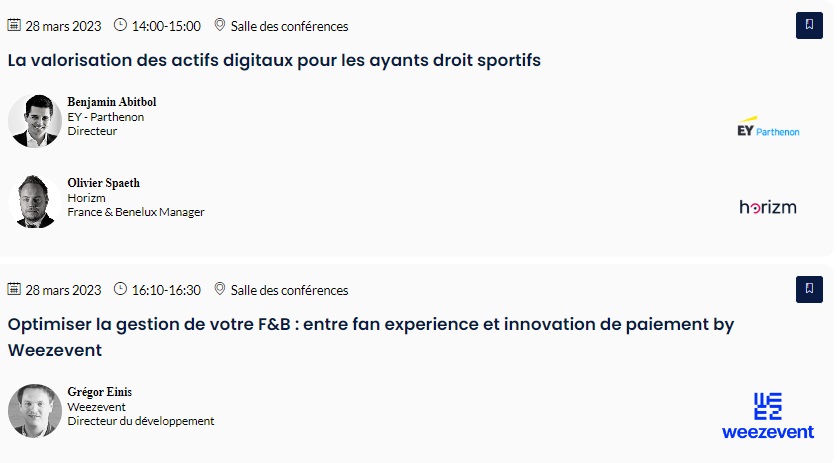View Benjamin Abitbol's profile photo
Viewport: 837px width, 463px height.
(35, 120)
